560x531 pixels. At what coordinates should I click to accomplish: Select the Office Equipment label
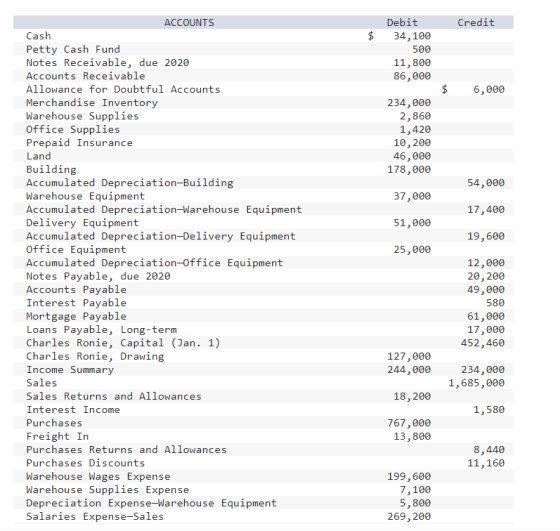tap(76, 250)
